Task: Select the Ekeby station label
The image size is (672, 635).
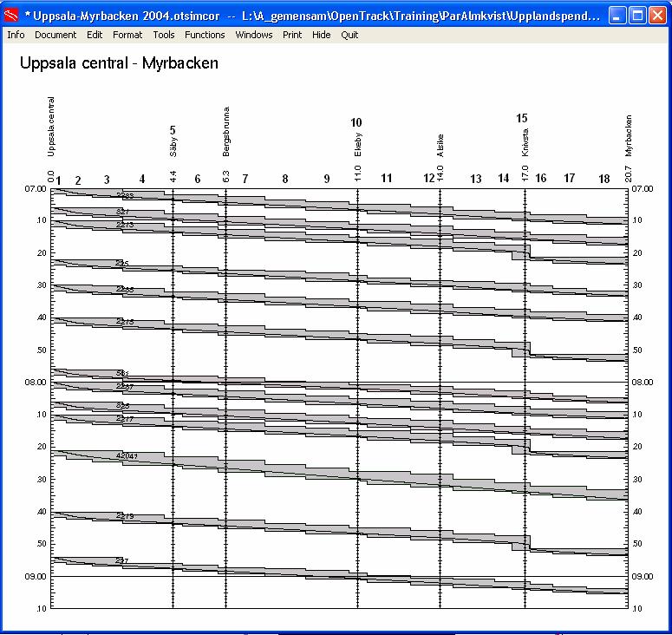Action: [x=358, y=145]
